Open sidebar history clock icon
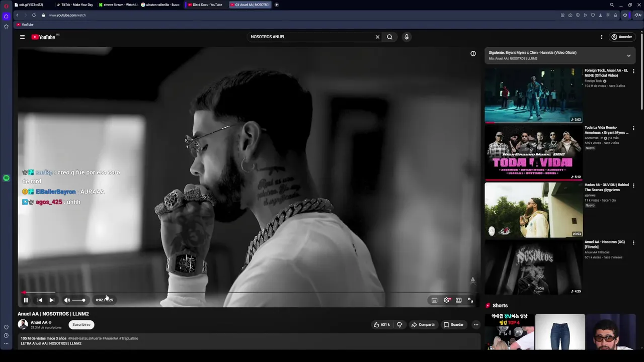This screenshot has width=644, height=362. pos(6,335)
